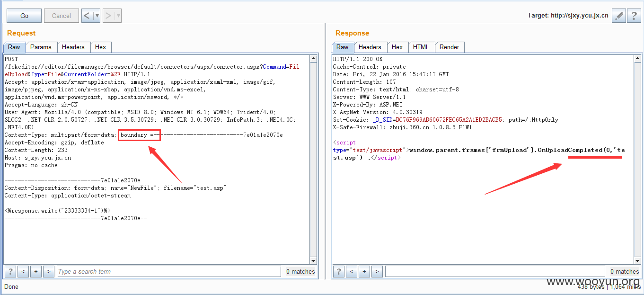This screenshot has width=644, height=295.
Task: Open request search options plus button
Action: point(36,271)
